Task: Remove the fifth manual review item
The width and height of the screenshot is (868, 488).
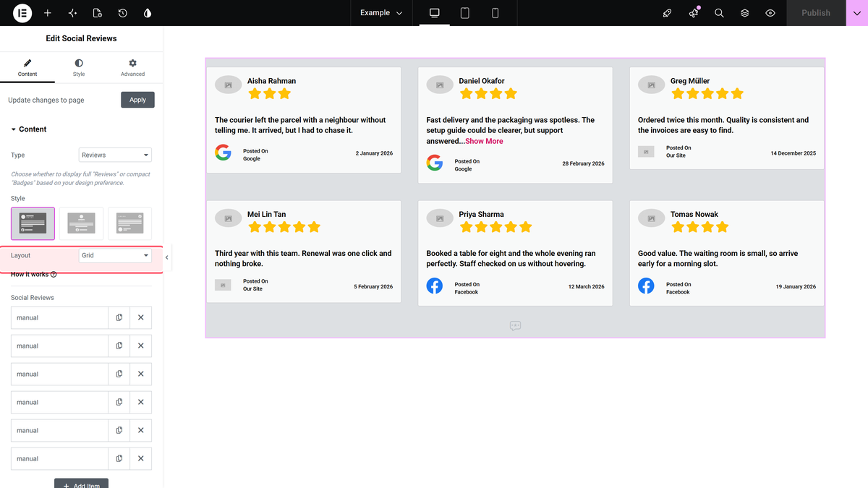Action: [x=141, y=430]
